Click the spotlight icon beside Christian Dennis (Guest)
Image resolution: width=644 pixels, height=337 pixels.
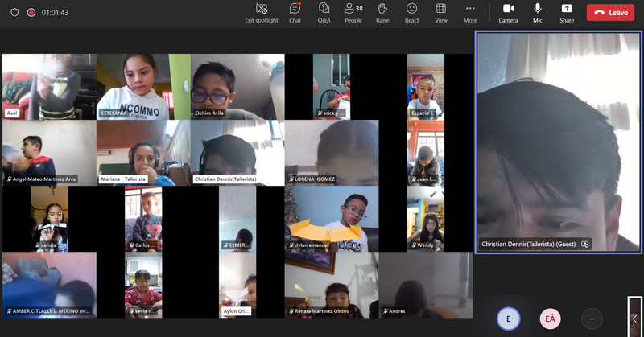[585, 245]
